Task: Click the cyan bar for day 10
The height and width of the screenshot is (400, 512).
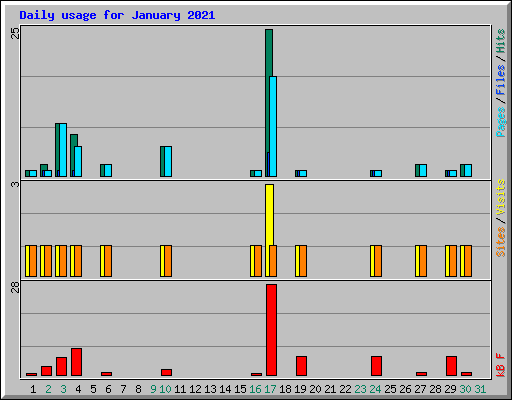Action: click(x=168, y=161)
